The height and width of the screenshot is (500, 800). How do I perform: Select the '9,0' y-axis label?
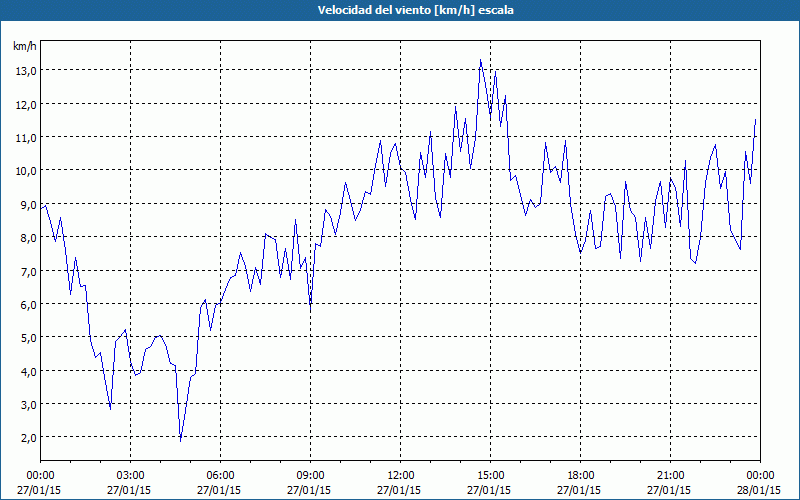click(x=28, y=205)
